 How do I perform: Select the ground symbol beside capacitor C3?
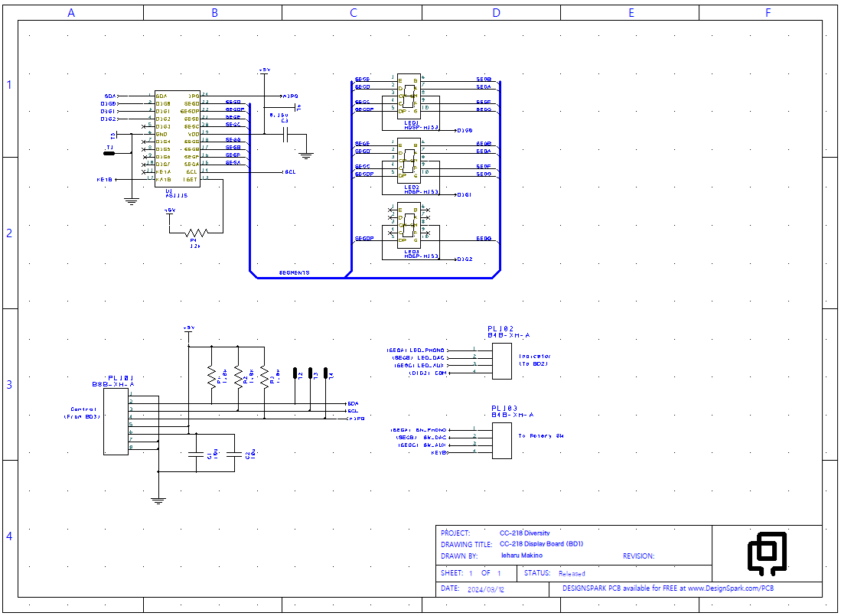pos(306,156)
